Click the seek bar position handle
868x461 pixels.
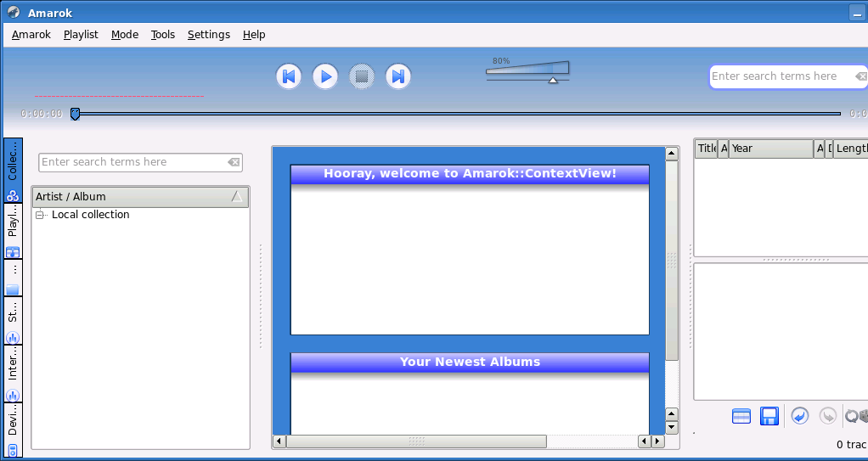tap(75, 114)
